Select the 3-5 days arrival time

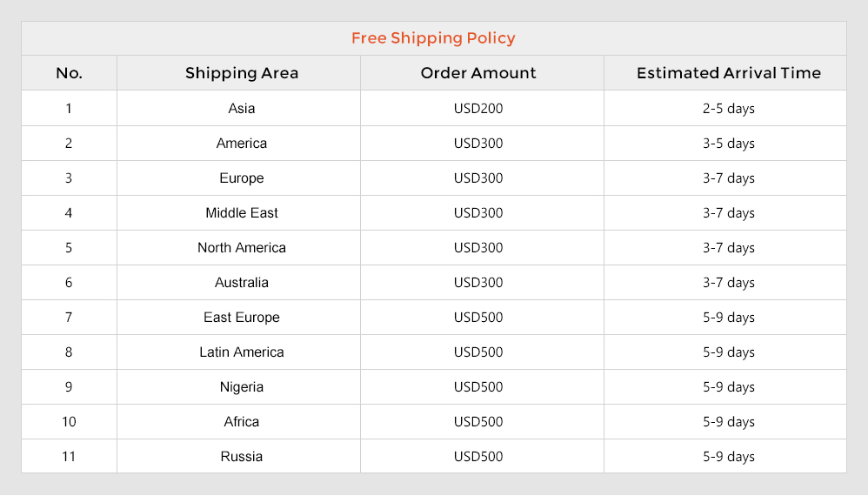729,144
